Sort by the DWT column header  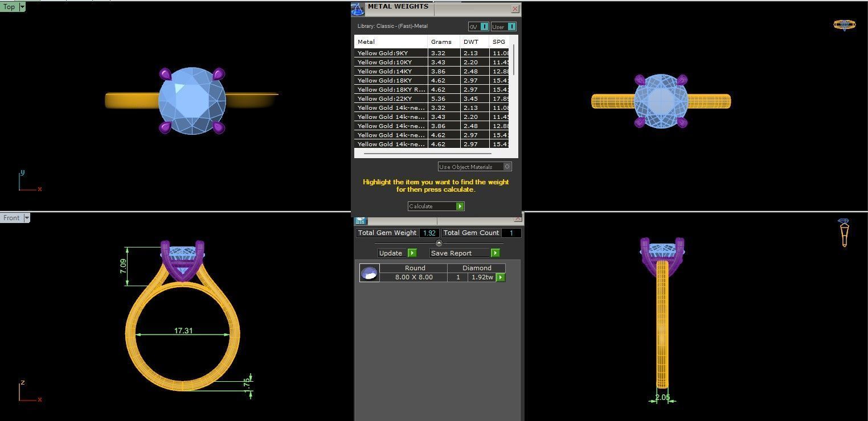474,42
